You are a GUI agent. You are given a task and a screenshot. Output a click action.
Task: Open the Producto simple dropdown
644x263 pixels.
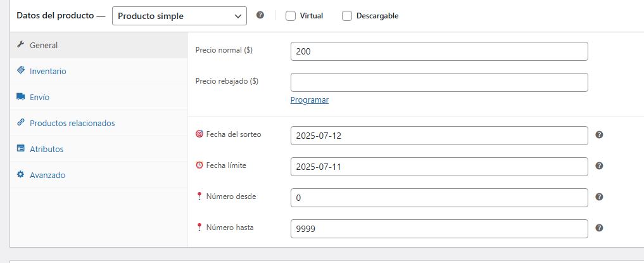(179, 16)
